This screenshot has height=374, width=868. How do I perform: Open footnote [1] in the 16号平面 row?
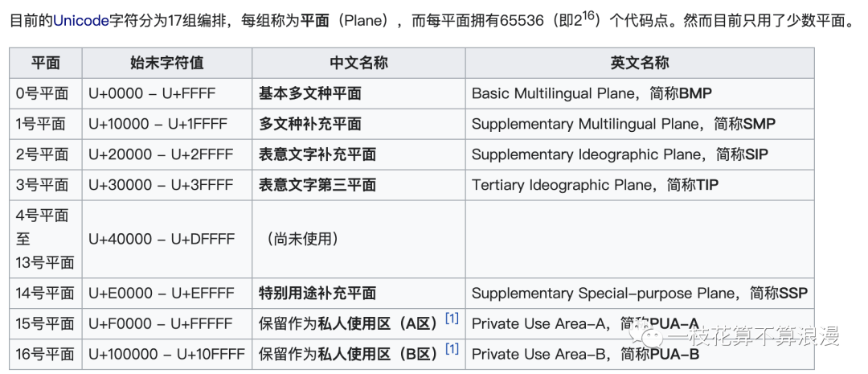point(452,349)
